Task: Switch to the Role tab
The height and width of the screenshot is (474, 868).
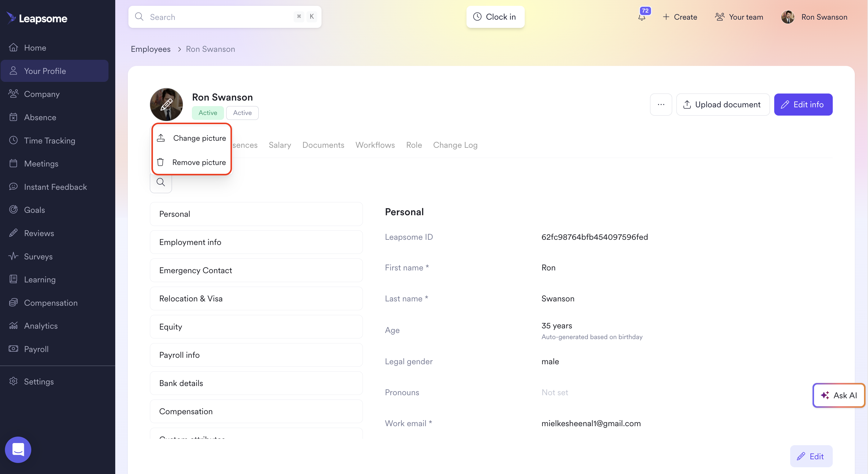Action: click(x=414, y=145)
